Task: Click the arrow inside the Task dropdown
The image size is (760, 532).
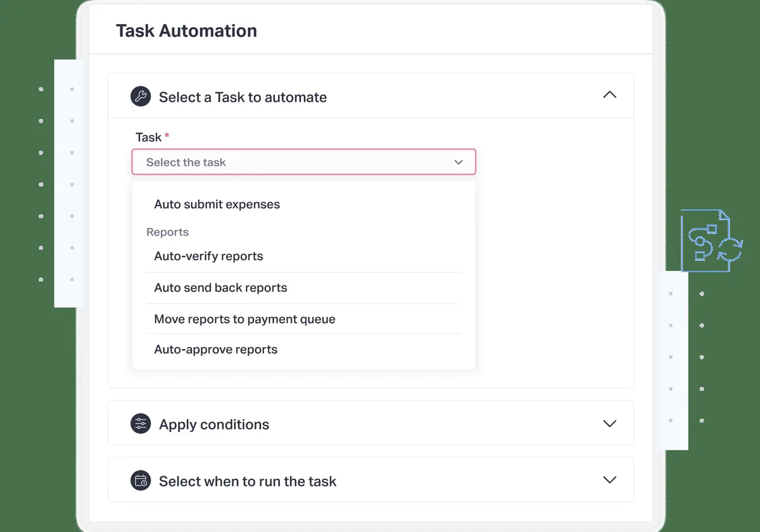Action: pos(459,162)
